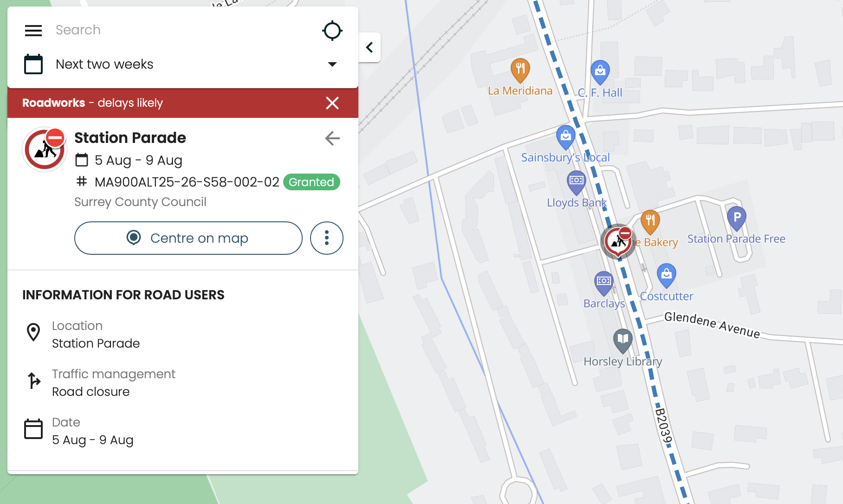Click the Station Parade Free parking pin
This screenshot has width=843, height=504.
(737, 218)
